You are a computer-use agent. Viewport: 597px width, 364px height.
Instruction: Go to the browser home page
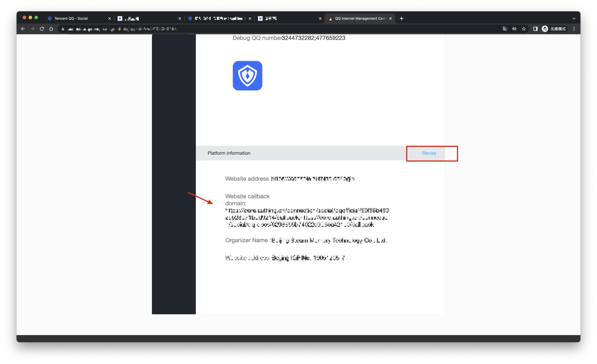click(x=51, y=29)
